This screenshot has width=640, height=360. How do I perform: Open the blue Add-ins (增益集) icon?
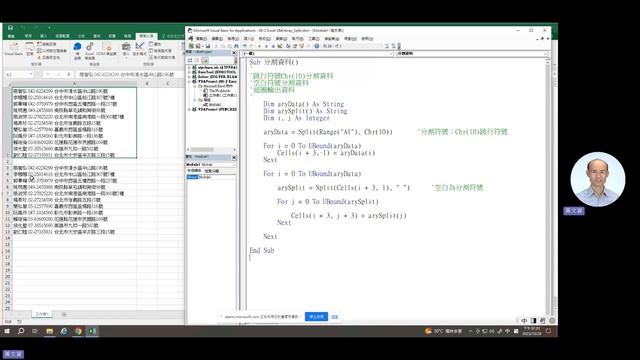point(78,51)
